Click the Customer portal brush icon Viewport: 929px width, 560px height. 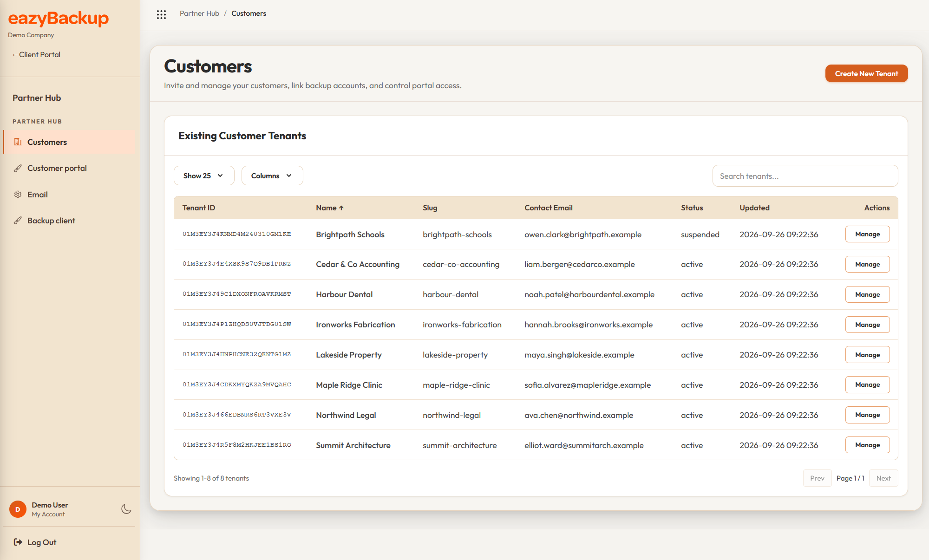pyautogui.click(x=18, y=168)
